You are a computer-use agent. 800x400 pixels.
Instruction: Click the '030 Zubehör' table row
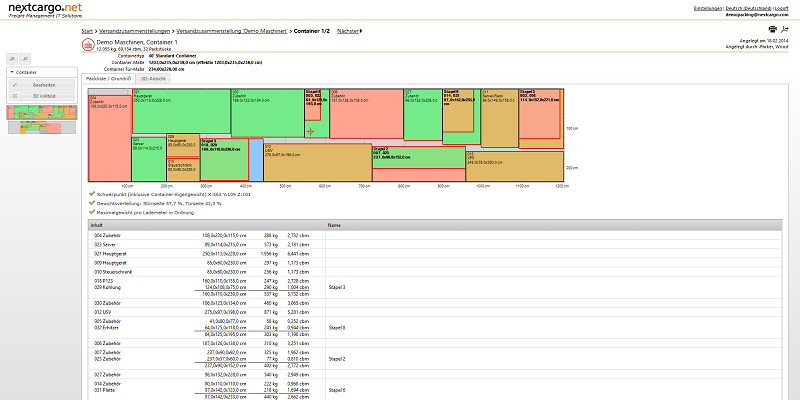pos(435,303)
